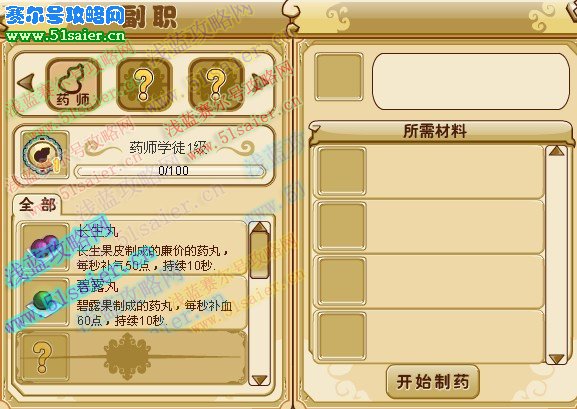Click the 药师学徒 level badge icon
This screenshot has width=577, height=409.
[x=45, y=155]
